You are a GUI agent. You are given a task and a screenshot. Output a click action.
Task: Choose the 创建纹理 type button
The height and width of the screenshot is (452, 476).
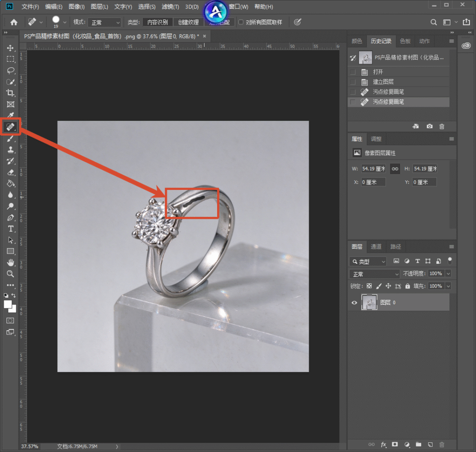(x=188, y=22)
